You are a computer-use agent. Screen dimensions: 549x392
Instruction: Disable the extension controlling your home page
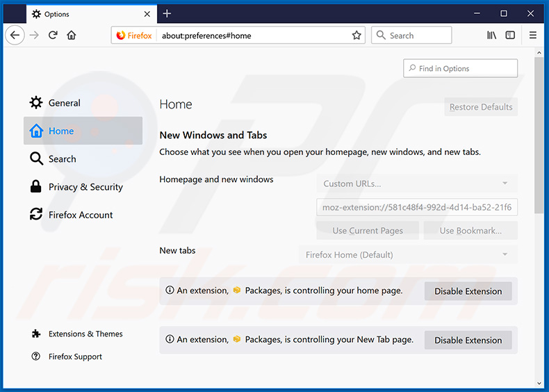[x=468, y=291]
